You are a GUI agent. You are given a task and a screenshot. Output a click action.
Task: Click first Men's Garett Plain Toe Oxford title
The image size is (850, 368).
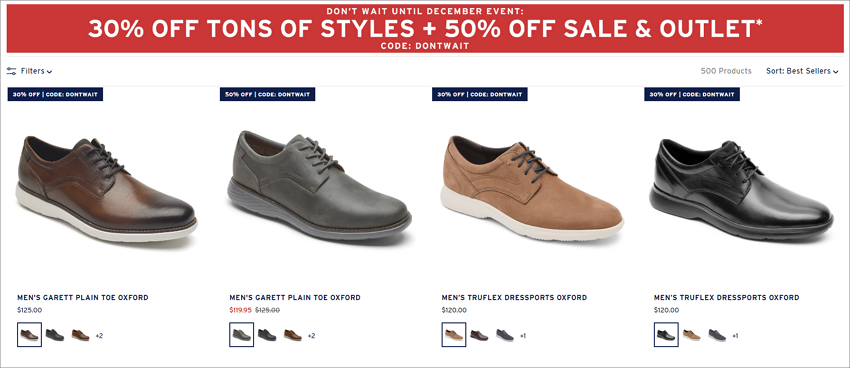point(83,298)
